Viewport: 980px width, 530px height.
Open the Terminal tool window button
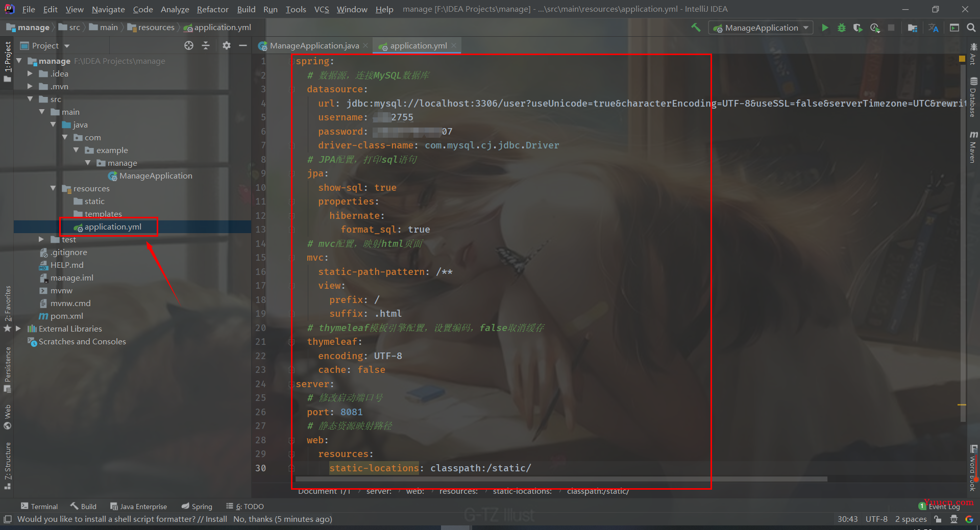[39, 507]
